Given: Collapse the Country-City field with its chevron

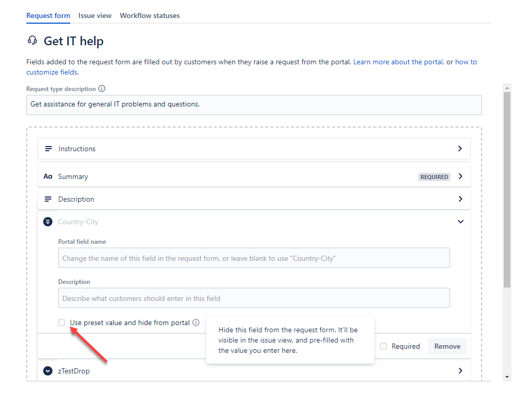Looking at the screenshot, I should pyautogui.click(x=461, y=222).
